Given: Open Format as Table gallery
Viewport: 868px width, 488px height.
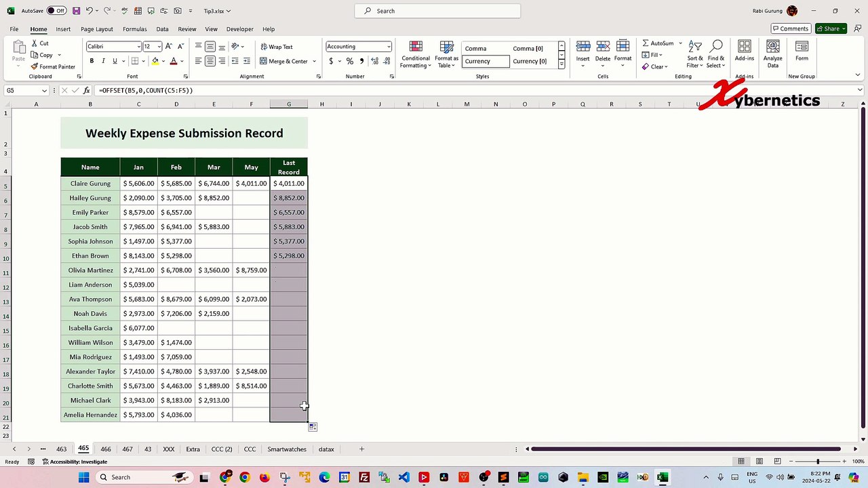Looking at the screenshot, I should point(447,55).
